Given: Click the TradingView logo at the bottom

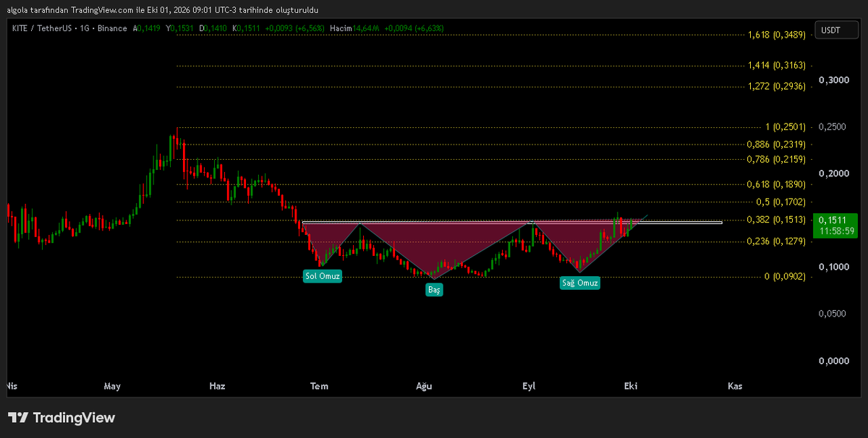Looking at the screenshot, I should (61, 418).
